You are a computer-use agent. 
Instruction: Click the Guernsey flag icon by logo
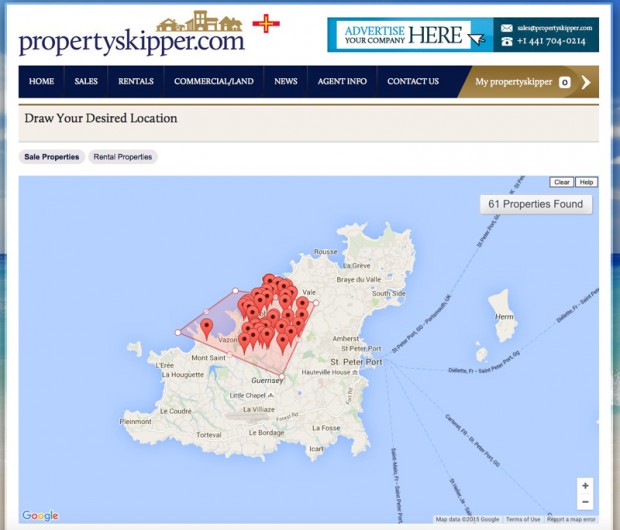[x=265, y=23]
